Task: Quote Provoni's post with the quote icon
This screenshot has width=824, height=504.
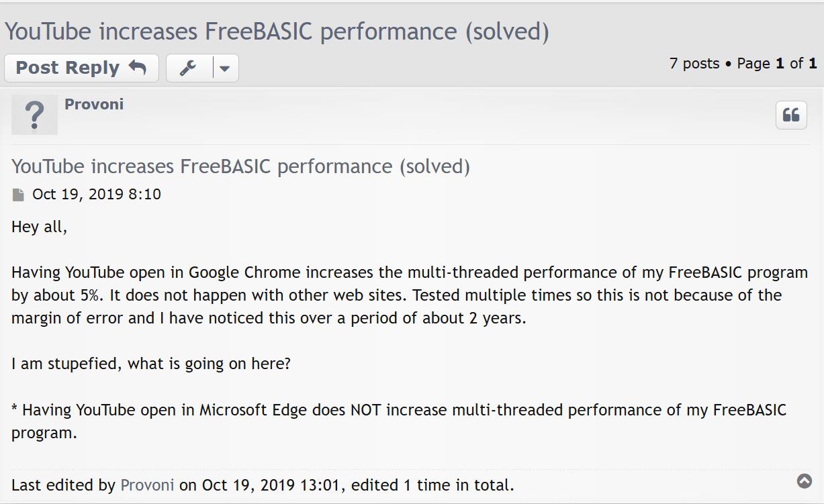Action: tap(791, 115)
